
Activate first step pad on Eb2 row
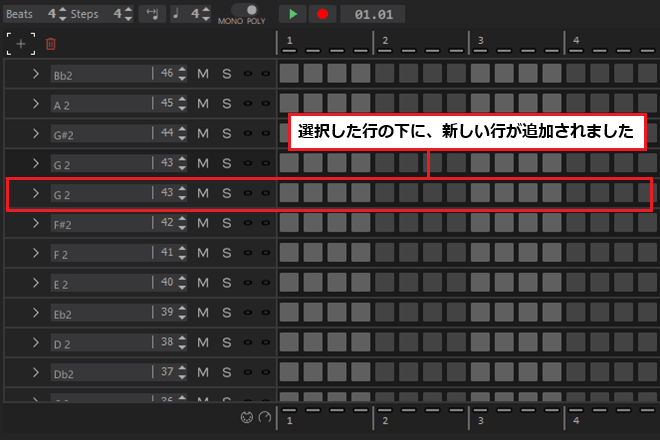click(289, 312)
